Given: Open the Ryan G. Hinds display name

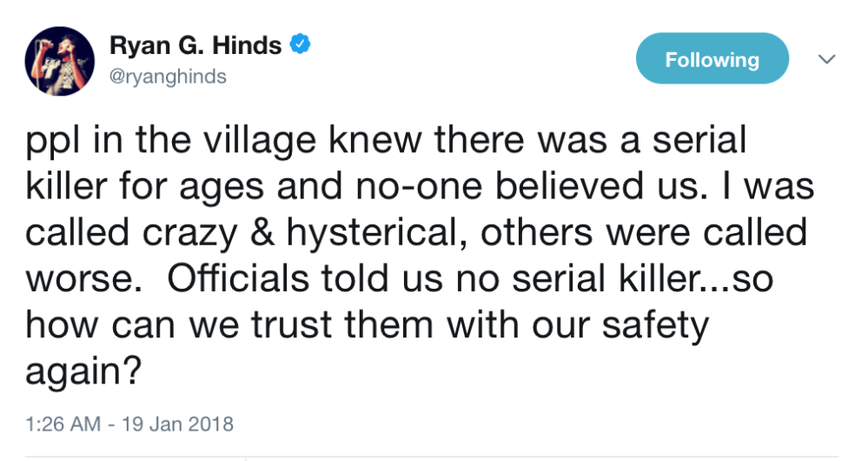Looking at the screenshot, I should click(195, 46).
